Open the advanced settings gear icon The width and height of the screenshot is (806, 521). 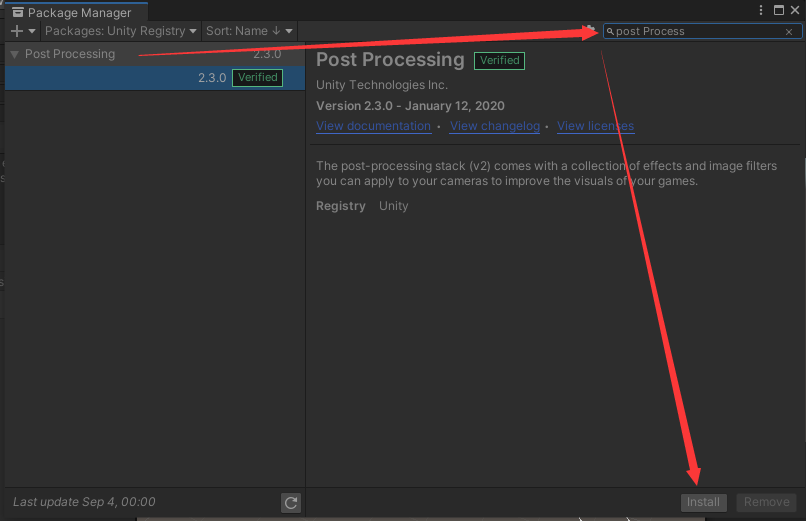[590, 30]
